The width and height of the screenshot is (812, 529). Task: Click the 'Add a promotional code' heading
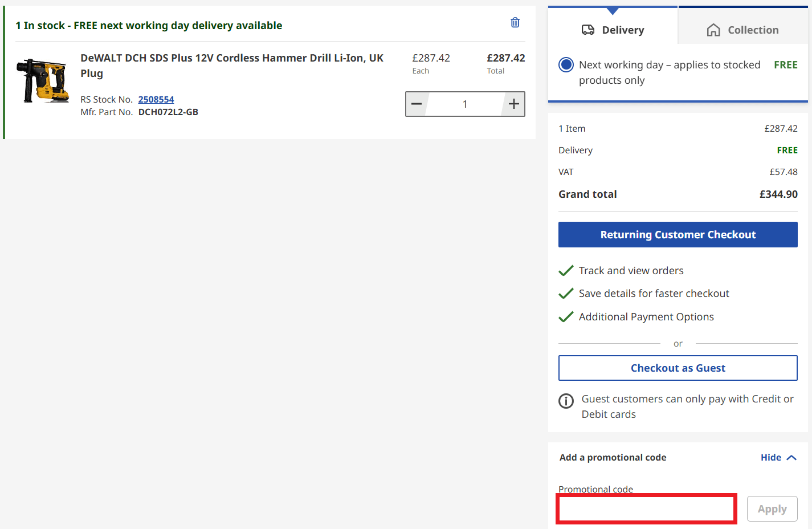tap(613, 457)
